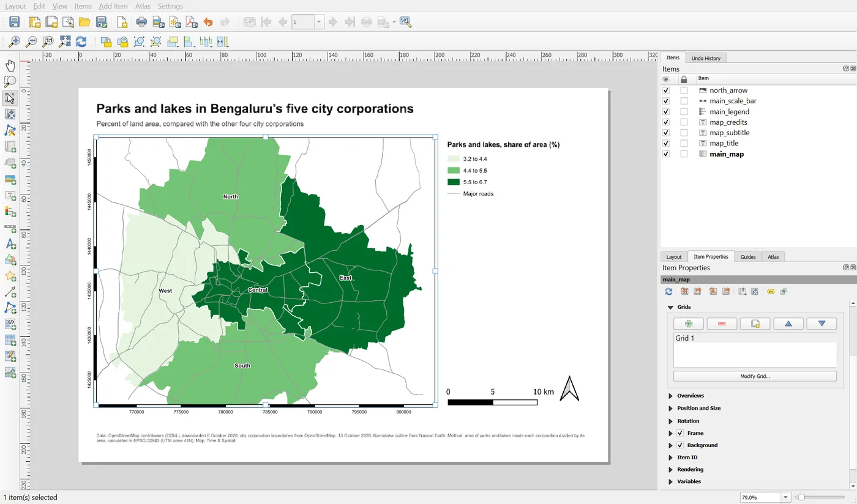Select map_credits in the Items list

click(x=728, y=122)
